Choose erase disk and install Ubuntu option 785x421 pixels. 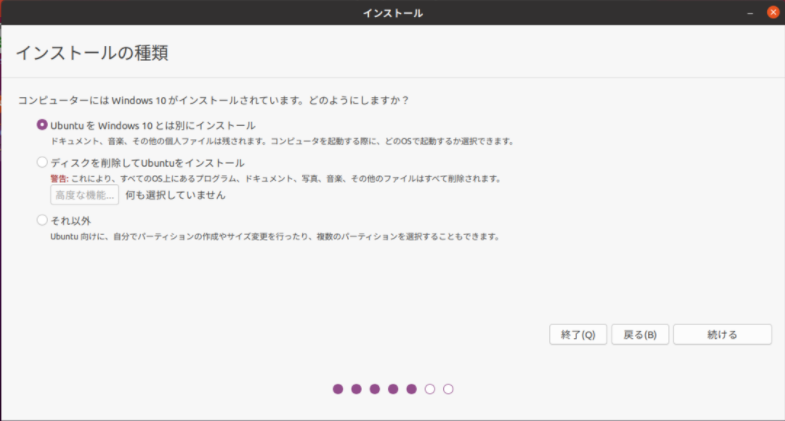(42, 162)
